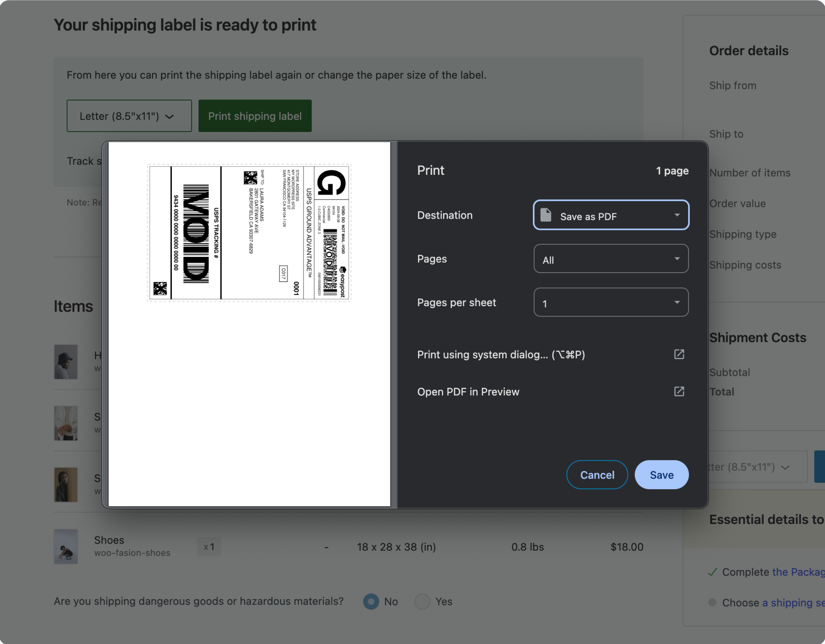Expand the Pages dropdown set to All
The width and height of the screenshot is (825, 644).
click(611, 259)
